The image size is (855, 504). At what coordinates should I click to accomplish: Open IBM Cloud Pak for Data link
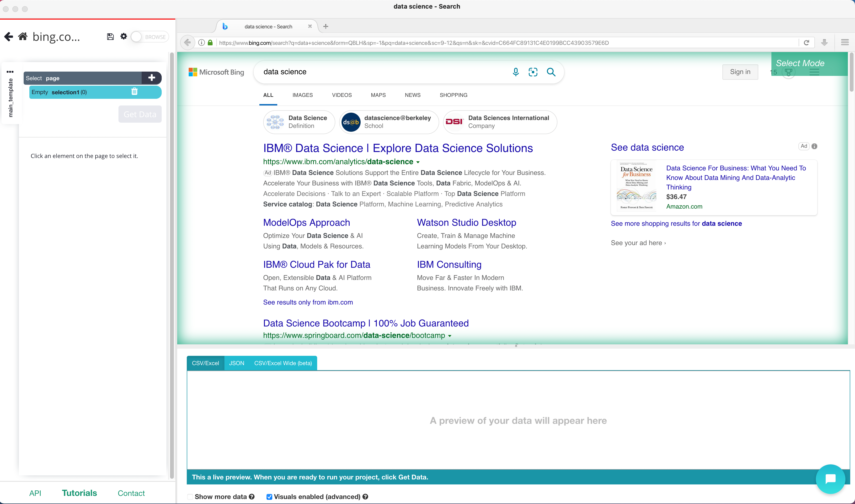(x=317, y=265)
